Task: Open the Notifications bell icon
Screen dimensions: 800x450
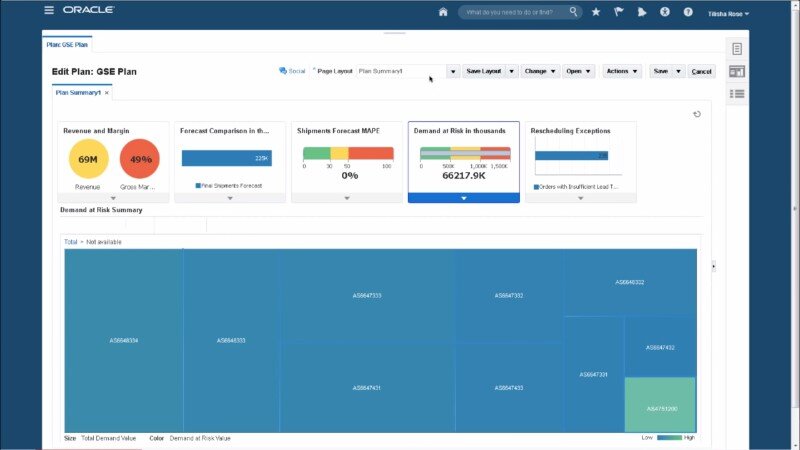Action: point(642,12)
